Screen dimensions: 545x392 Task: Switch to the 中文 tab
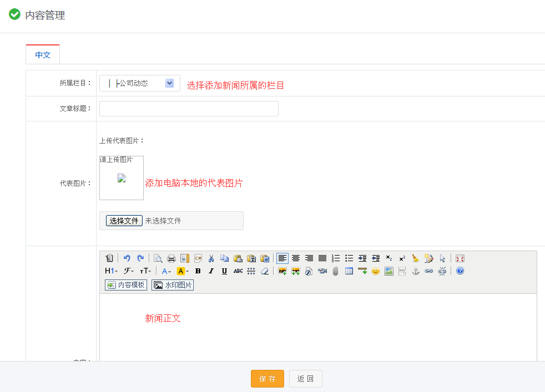pyautogui.click(x=43, y=55)
